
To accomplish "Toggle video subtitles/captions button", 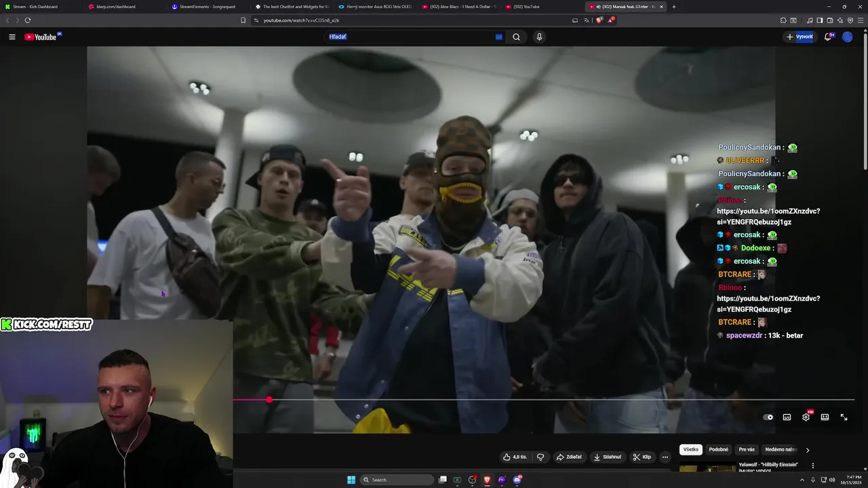I will [787, 417].
